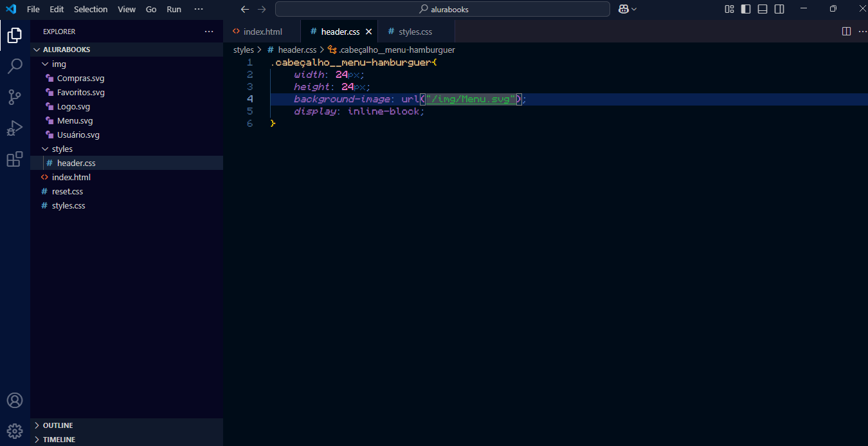Click the .cabeçalho__menu-hamburguer breadcrumb

[x=392, y=50]
